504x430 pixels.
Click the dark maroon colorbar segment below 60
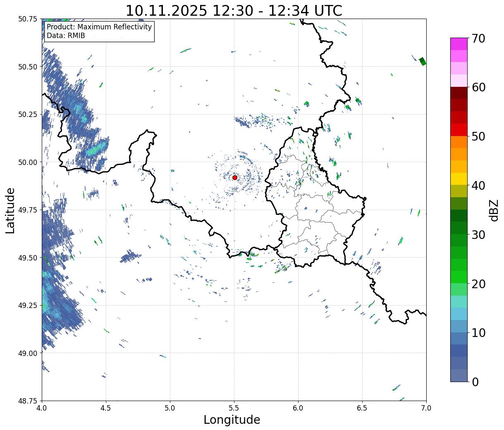459,93
